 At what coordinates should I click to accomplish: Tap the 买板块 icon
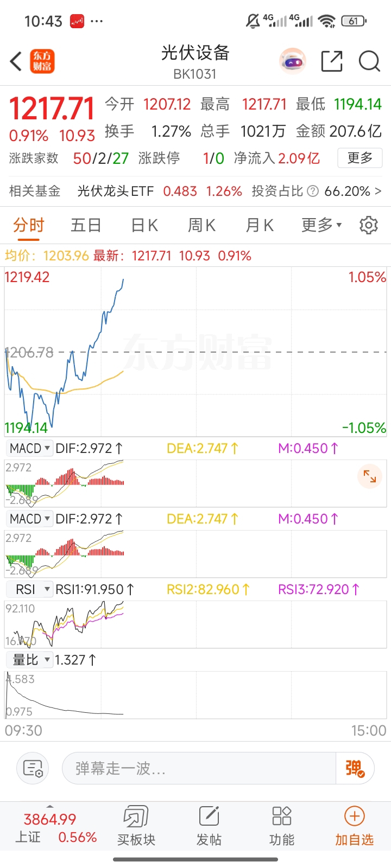pyautogui.click(x=136, y=826)
